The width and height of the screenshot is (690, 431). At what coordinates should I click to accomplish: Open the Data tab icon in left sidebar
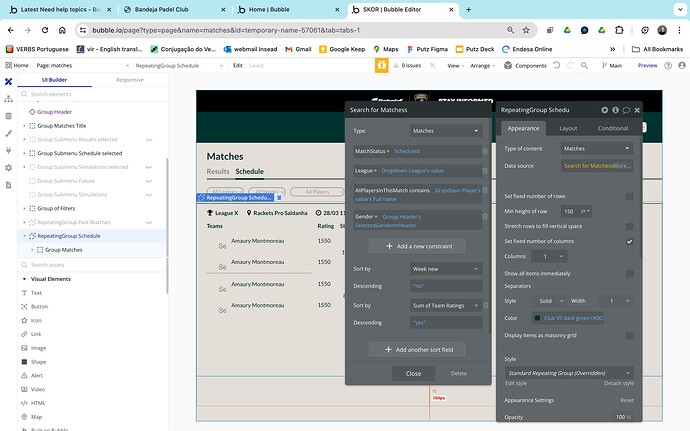tap(8, 116)
